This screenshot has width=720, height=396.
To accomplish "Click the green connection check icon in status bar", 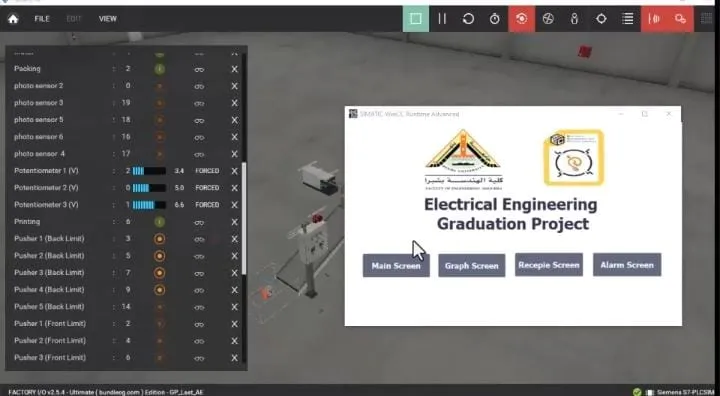I will coord(637,392).
